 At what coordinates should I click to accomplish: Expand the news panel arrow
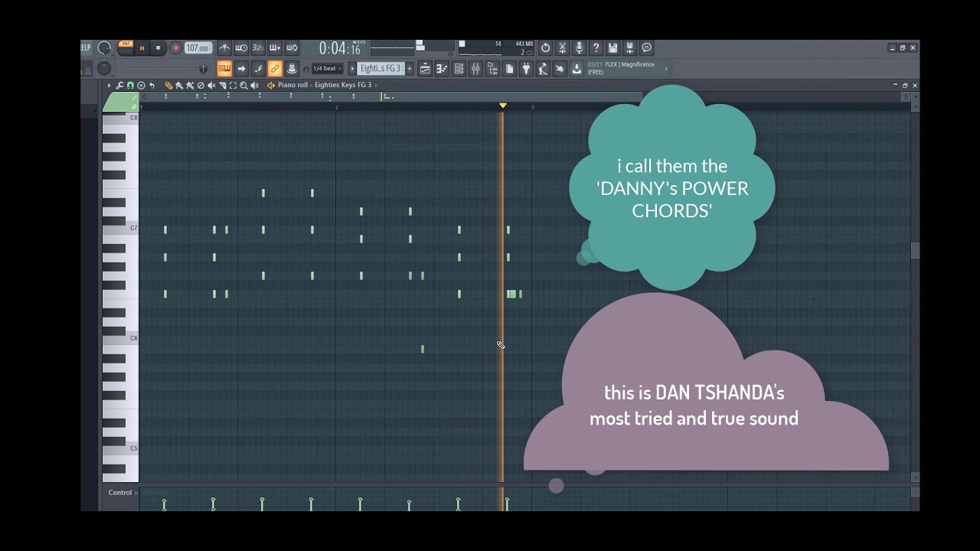click(x=666, y=69)
